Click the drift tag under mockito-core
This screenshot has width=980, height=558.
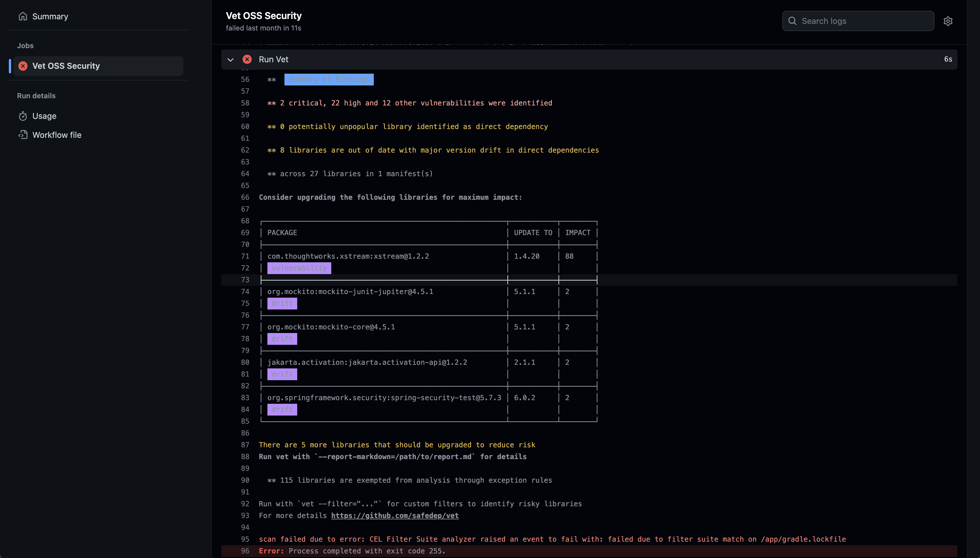[282, 339]
